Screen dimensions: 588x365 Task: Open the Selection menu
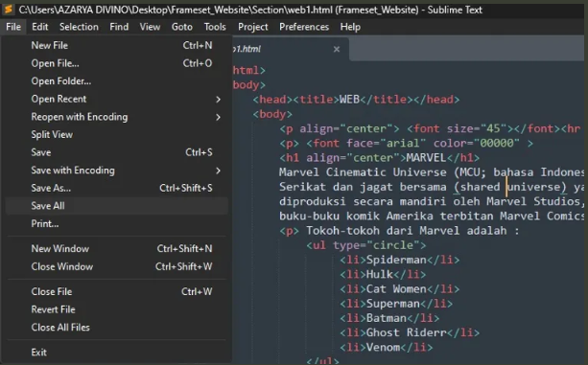pyautogui.click(x=79, y=27)
